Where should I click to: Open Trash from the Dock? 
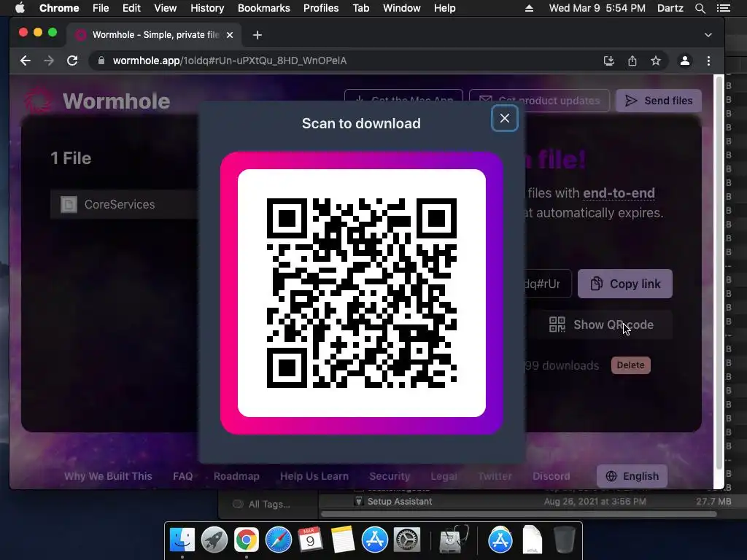[565, 540]
